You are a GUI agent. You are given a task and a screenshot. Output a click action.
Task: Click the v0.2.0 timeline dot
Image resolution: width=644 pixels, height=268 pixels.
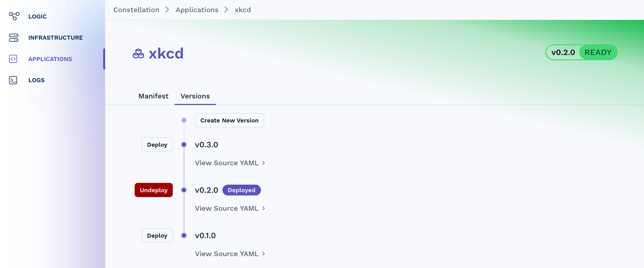pyautogui.click(x=184, y=190)
